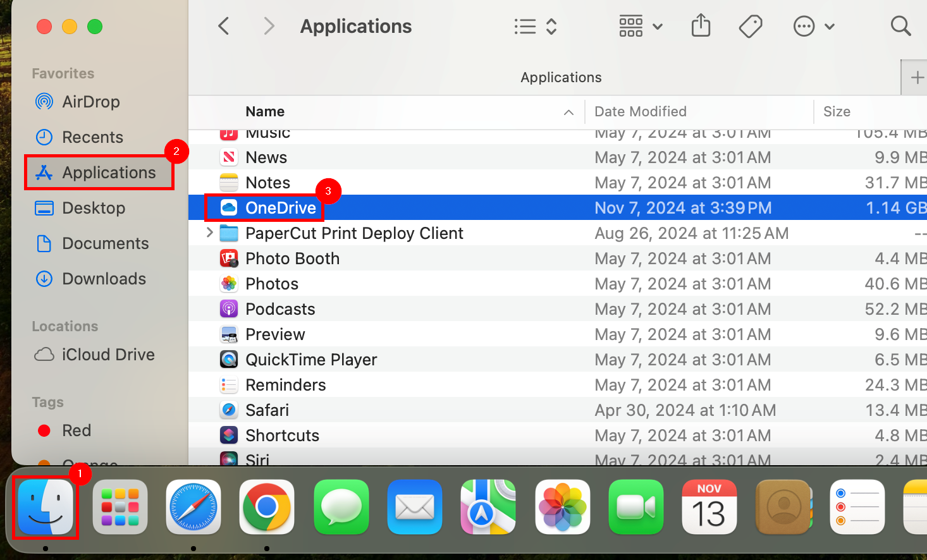The width and height of the screenshot is (927, 560).
Task: Click the Reminders icon in the file list
Action: coord(229,384)
